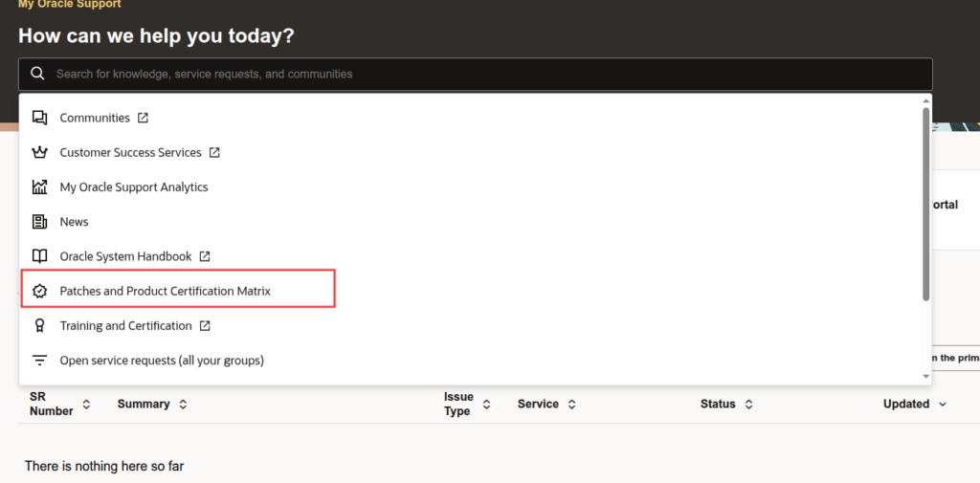Toggle sort on Updated column chevron
980x483 pixels.
[943, 405]
